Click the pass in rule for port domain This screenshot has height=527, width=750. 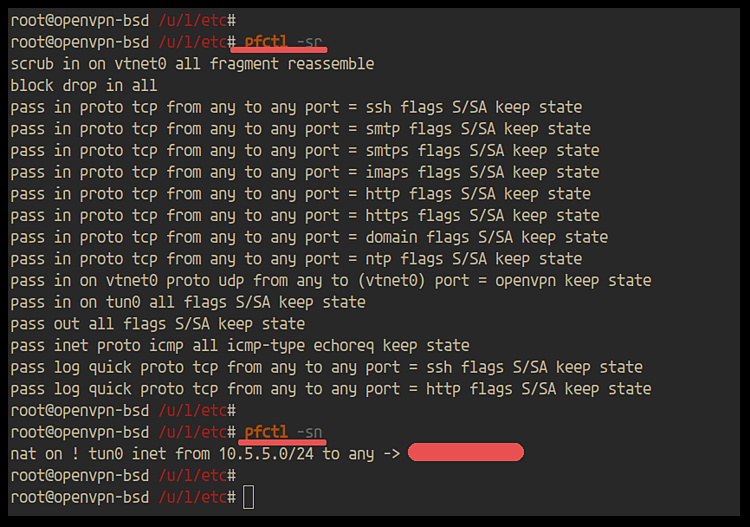coord(309,237)
